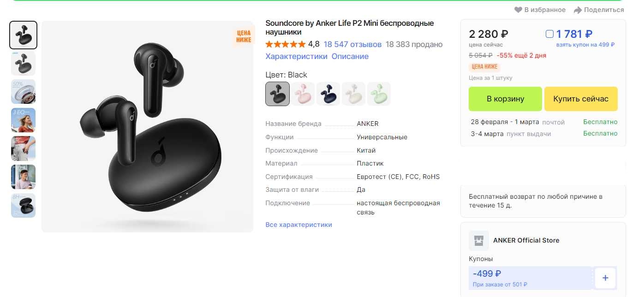Jump to the Характеристики section
The height and width of the screenshot is (297, 644).
[296, 56]
